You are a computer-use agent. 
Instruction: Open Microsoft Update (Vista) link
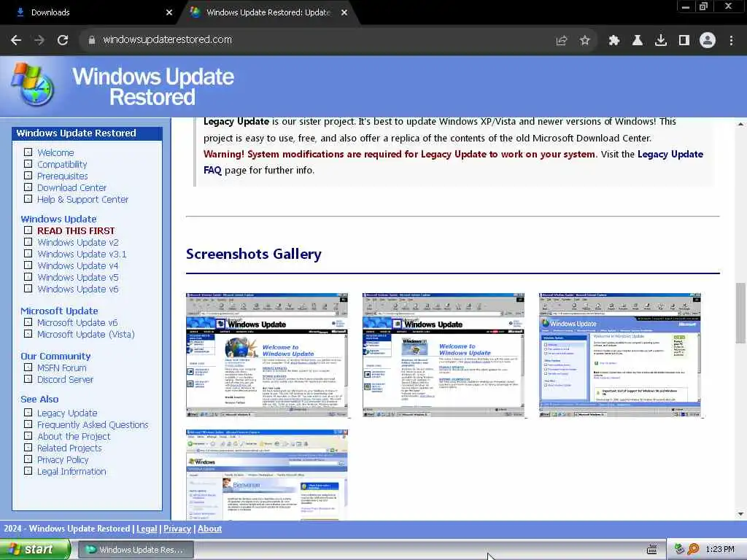coord(86,334)
